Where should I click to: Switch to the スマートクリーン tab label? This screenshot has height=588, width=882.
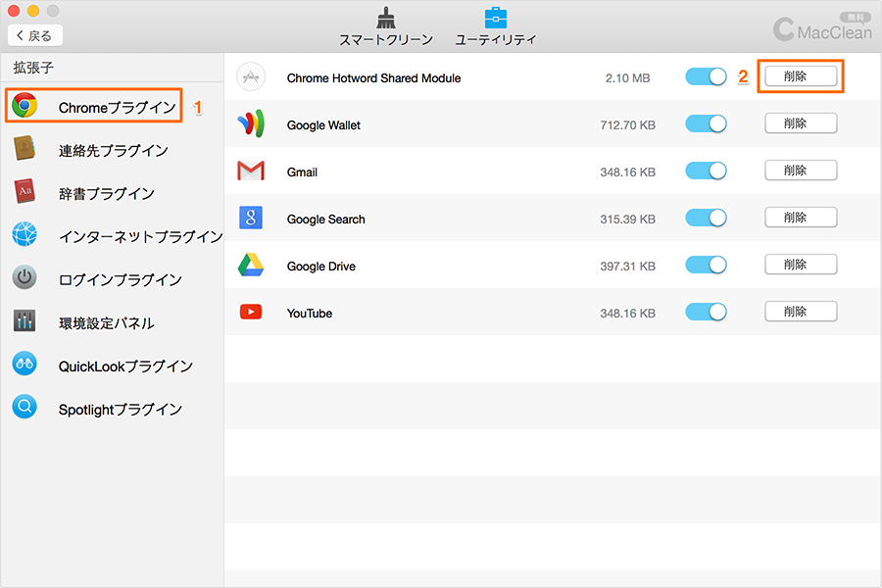point(386,39)
